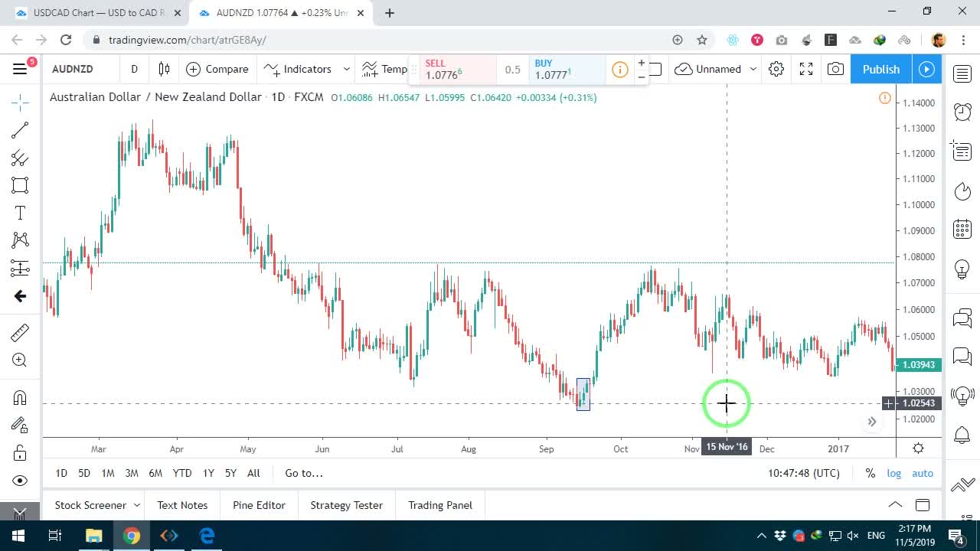Toggle magnet mode for drawings

[x=20, y=397]
